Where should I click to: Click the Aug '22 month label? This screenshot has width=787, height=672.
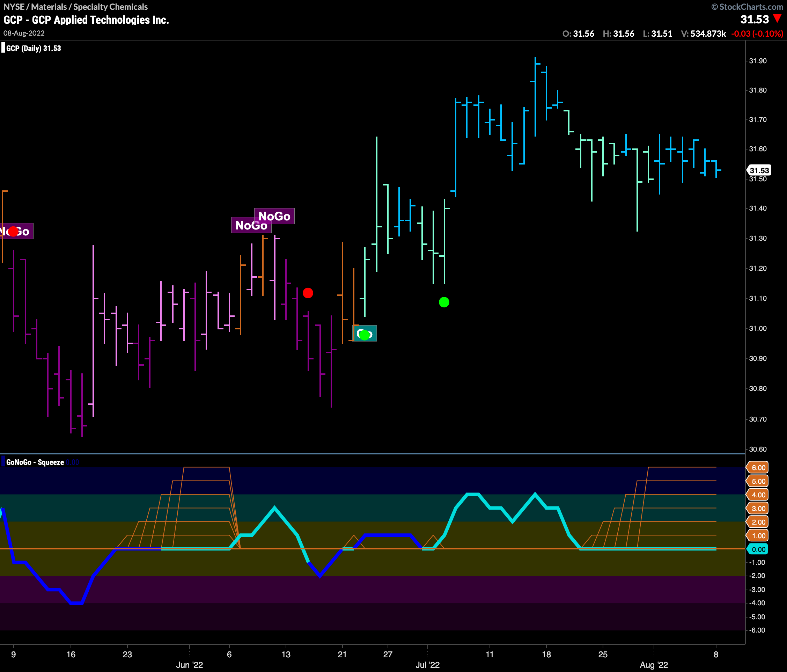point(654,665)
